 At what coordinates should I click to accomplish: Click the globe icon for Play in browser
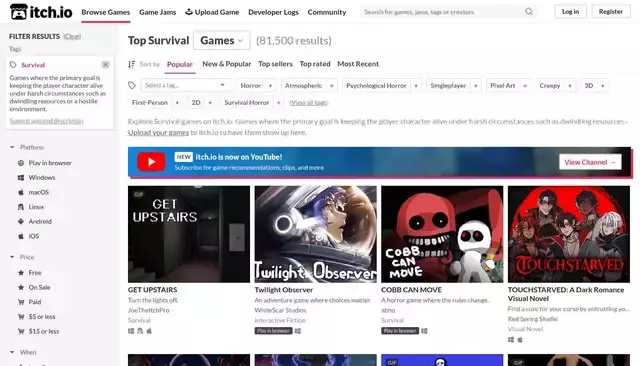(x=21, y=163)
